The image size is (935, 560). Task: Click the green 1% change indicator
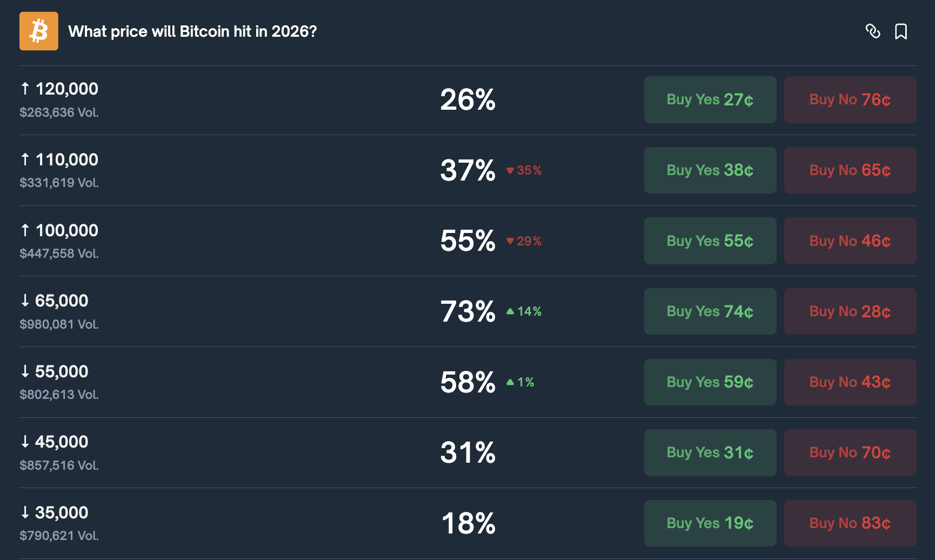(x=520, y=382)
